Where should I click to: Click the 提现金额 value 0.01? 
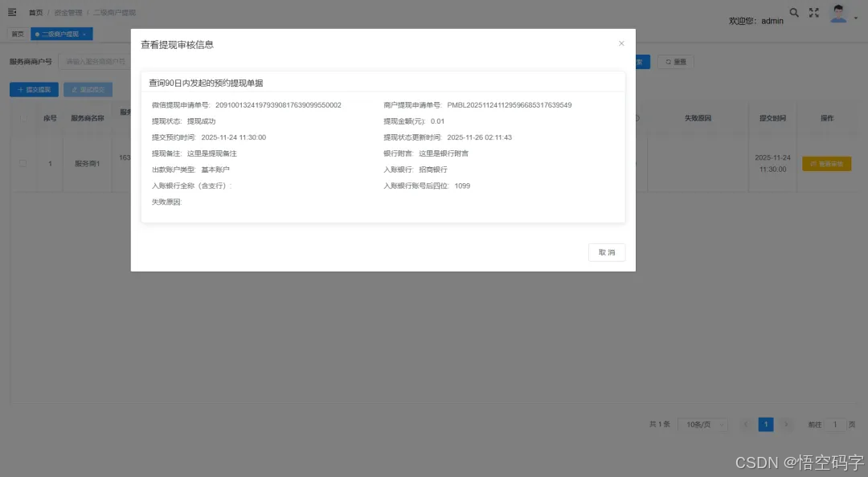click(437, 121)
